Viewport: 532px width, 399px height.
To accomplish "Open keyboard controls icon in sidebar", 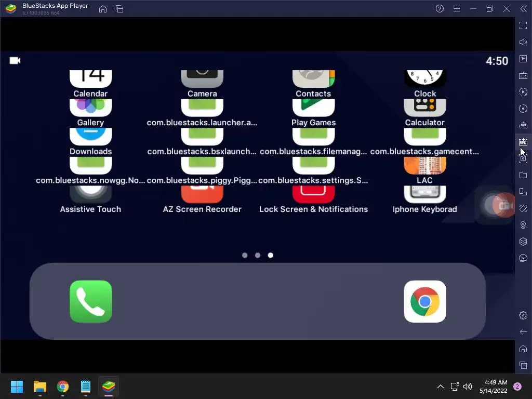I will pos(523,75).
